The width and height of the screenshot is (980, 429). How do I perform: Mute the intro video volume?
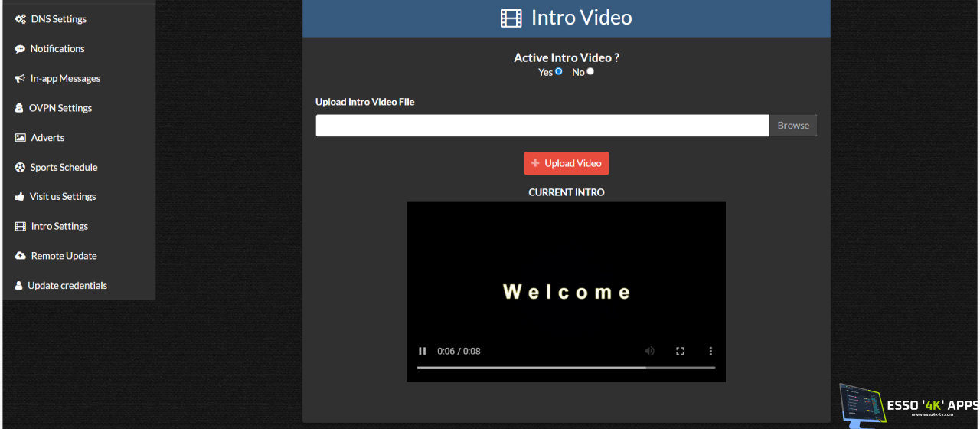[649, 351]
